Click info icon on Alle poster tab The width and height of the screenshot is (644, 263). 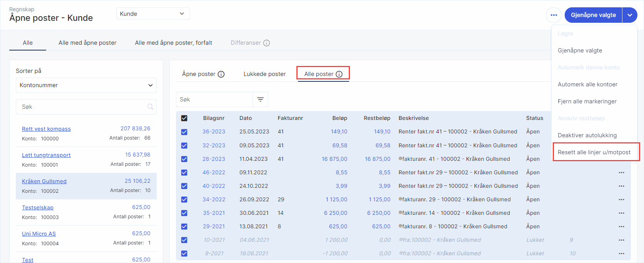(x=339, y=74)
